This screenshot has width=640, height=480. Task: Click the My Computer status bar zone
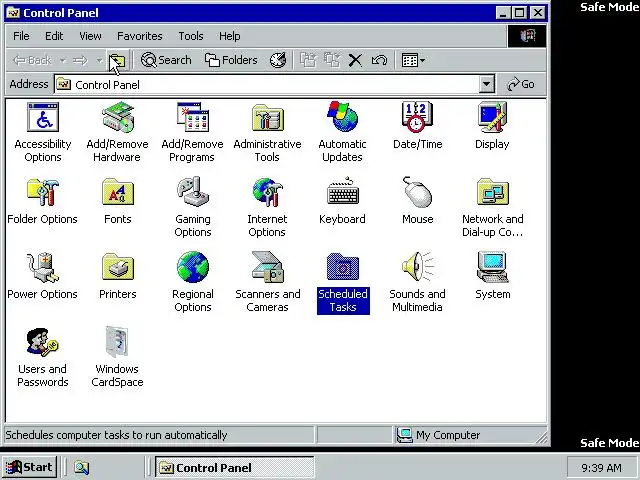pyautogui.click(x=469, y=435)
